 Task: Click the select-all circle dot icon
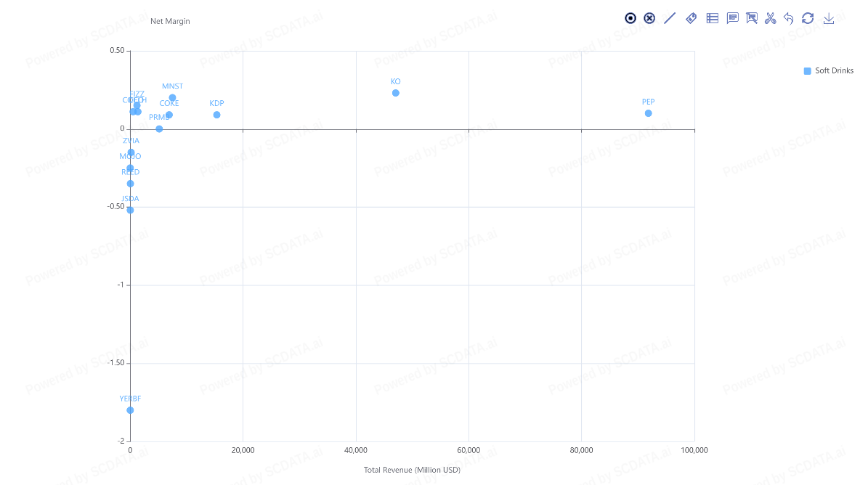[x=630, y=18]
